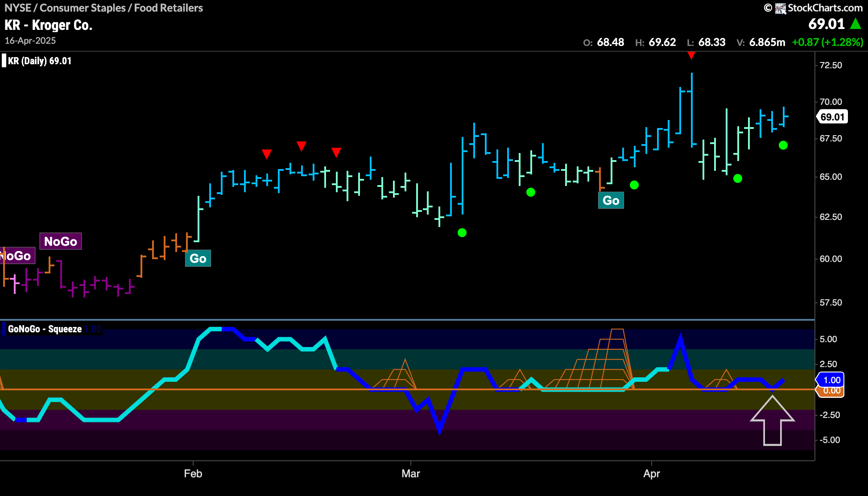Click the low value 68.33
The width and height of the screenshot is (868, 496).
[711, 42]
